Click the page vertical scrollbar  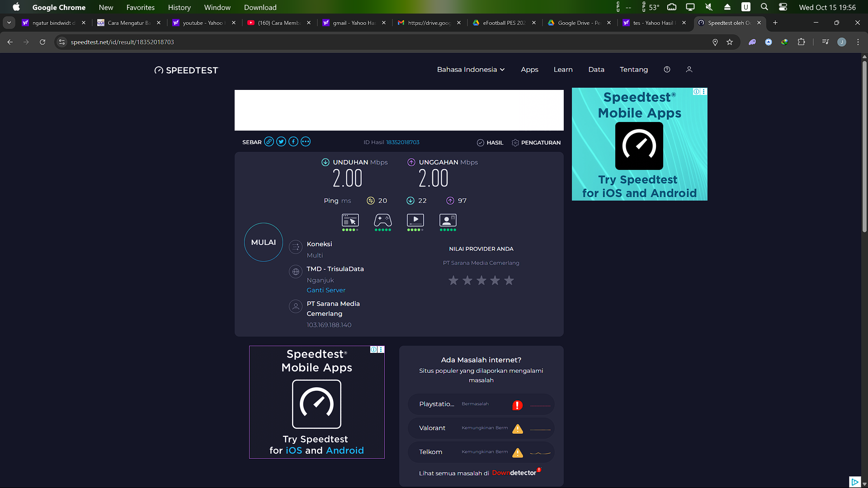click(x=864, y=147)
